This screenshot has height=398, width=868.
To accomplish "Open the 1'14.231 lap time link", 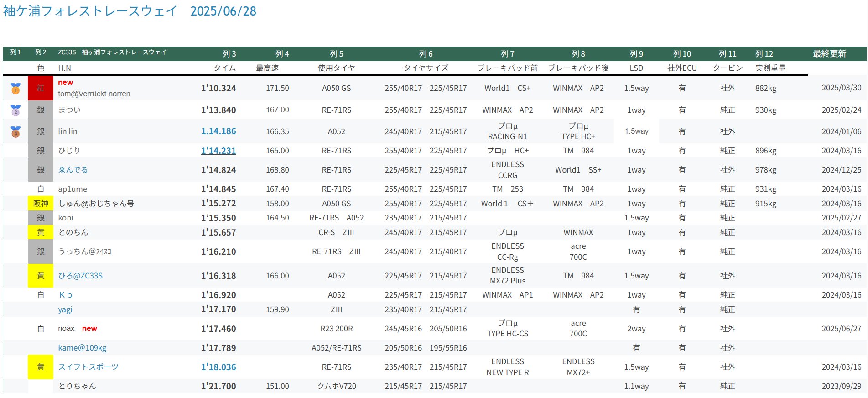I will pos(218,151).
